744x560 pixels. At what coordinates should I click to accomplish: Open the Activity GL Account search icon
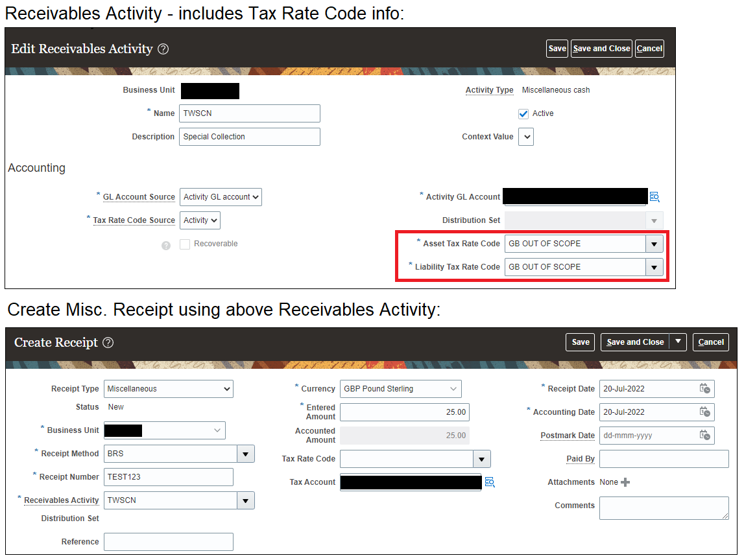point(654,196)
